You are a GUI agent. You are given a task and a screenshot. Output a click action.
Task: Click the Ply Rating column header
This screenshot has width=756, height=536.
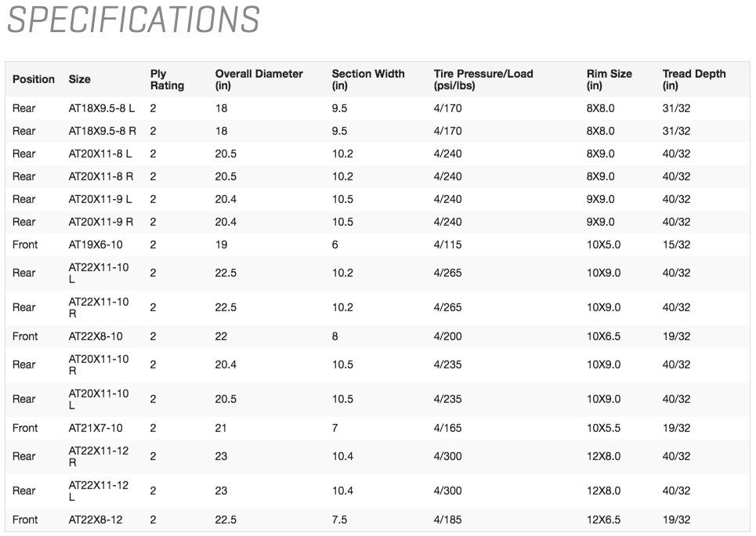pos(167,79)
